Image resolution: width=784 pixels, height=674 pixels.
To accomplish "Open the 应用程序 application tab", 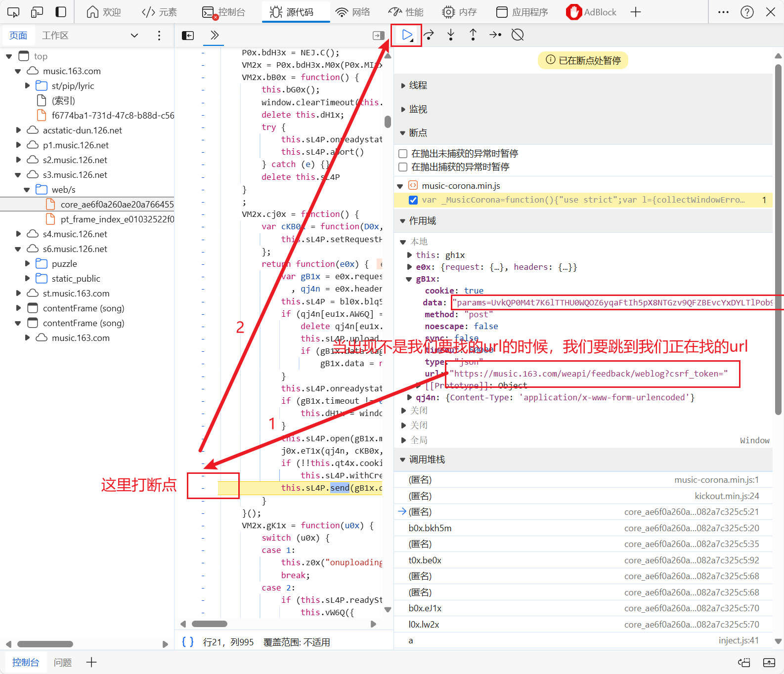I will pos(522,12).
